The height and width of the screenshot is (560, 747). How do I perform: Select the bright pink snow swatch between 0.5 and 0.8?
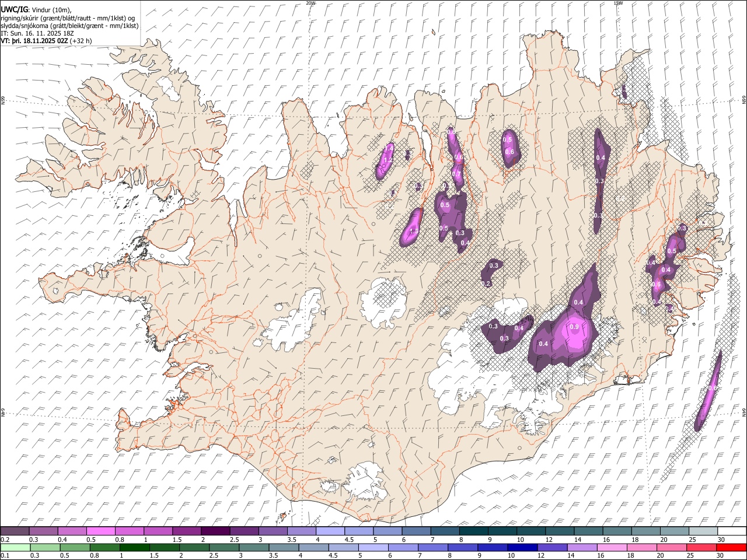pyautogui.click(x=101, y=531)
